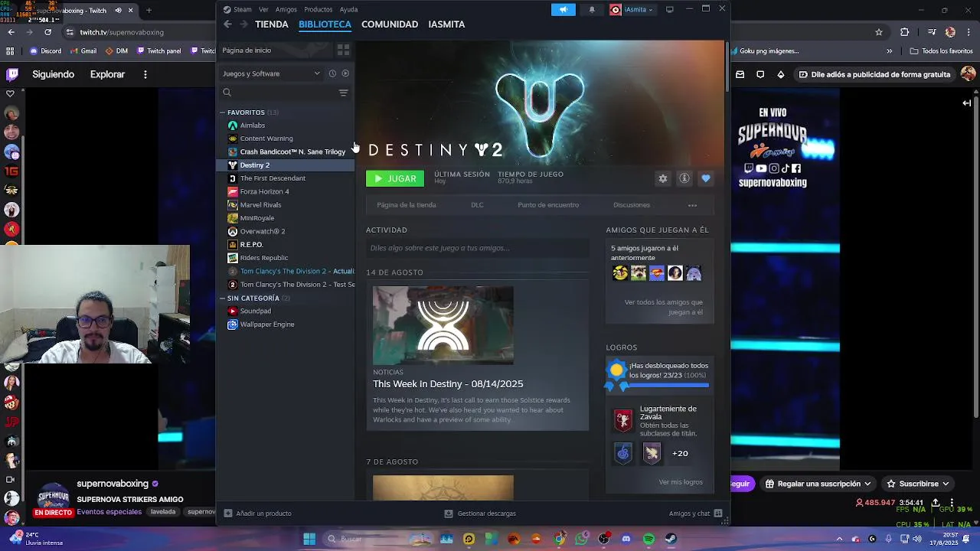Open Destiny 2 game info icon
This screenshot has height=551, width=980.
[x=684, y=178]
